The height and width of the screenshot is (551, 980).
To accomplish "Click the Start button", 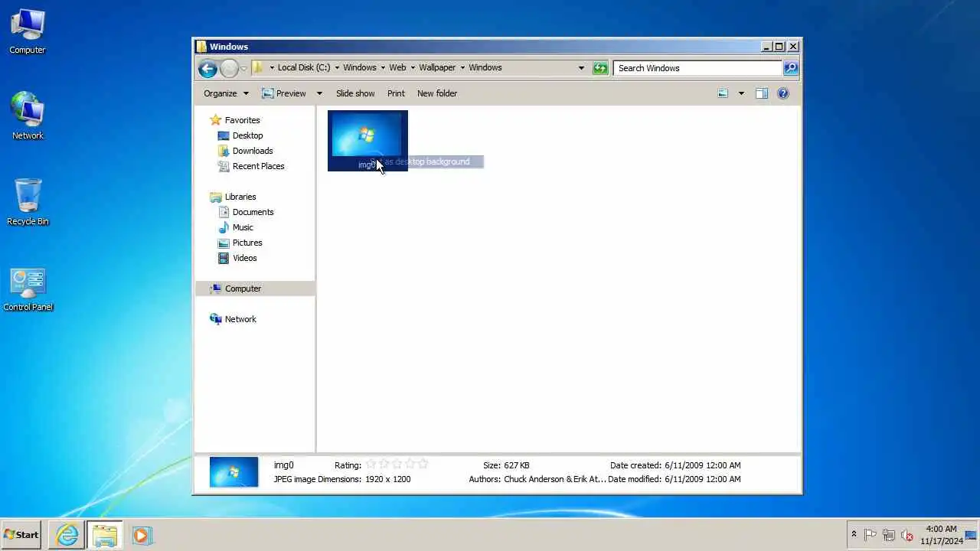I will pos(21,535).
